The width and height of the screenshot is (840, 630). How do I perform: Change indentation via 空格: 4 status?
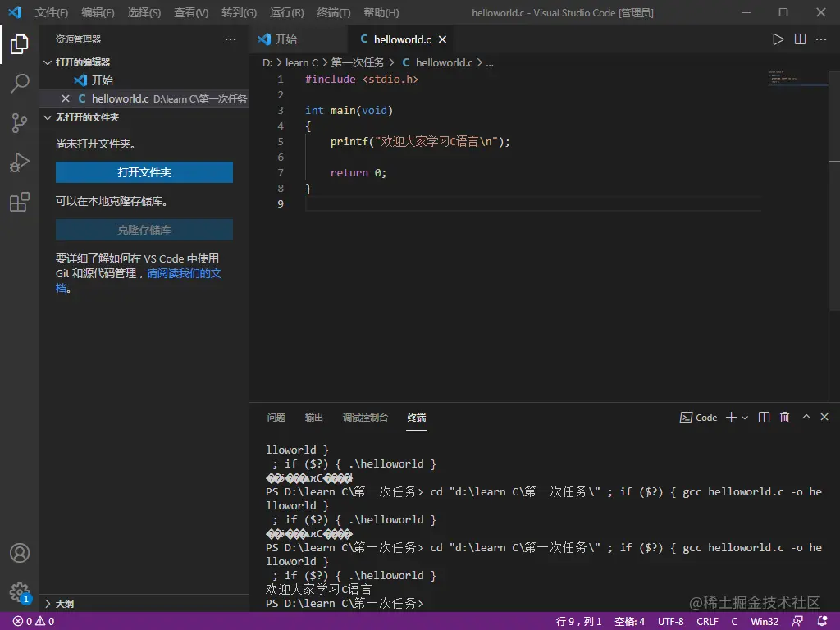click(x=629, y=622)
